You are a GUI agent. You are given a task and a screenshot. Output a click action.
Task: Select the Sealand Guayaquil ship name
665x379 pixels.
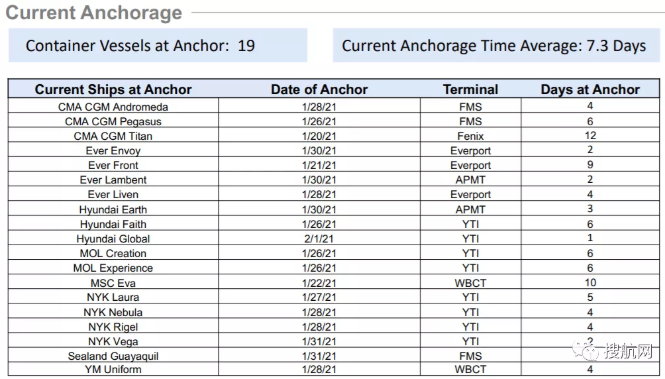(113, 356)
